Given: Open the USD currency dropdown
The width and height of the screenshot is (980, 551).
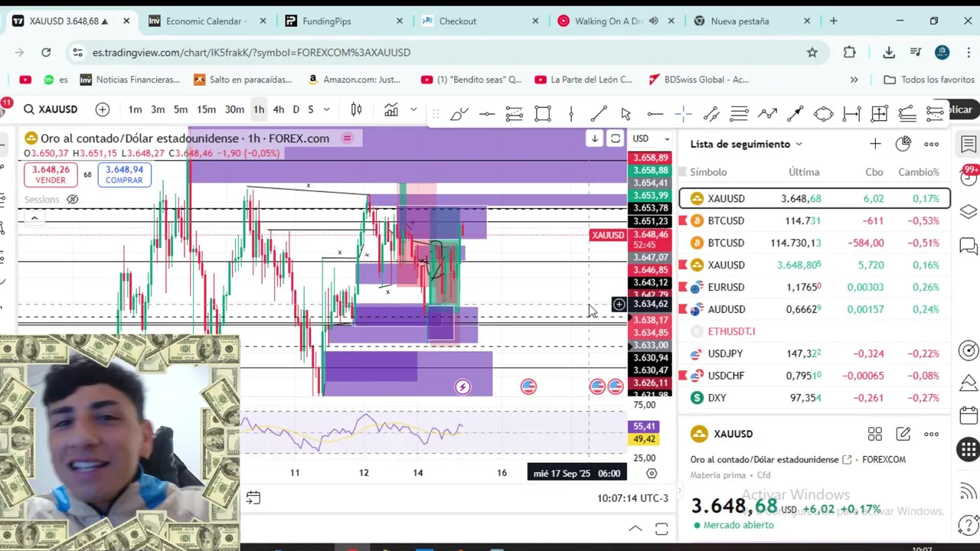Looking at the screenshot, I should pyautogui.click(x=650, y=139).
